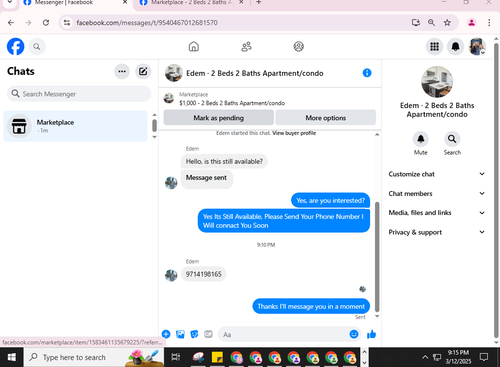Click the More options button

click(x=326, y=118)
